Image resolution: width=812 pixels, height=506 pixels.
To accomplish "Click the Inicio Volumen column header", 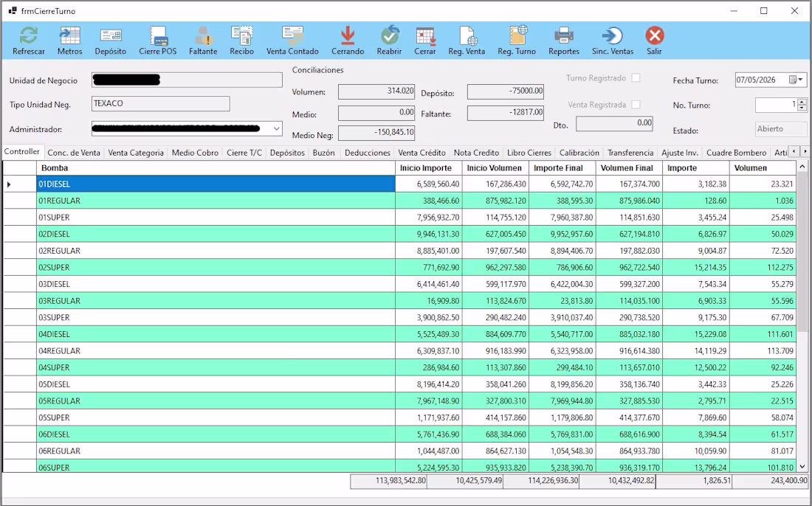I will (495, 167).
